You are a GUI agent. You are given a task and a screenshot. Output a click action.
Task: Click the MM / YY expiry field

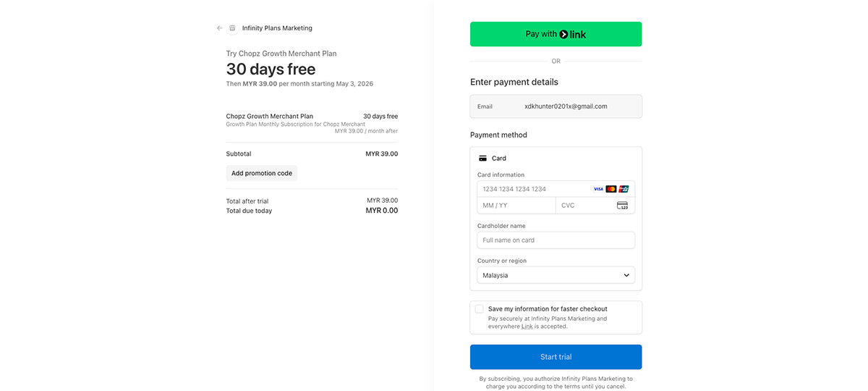(x=516, y=206)
